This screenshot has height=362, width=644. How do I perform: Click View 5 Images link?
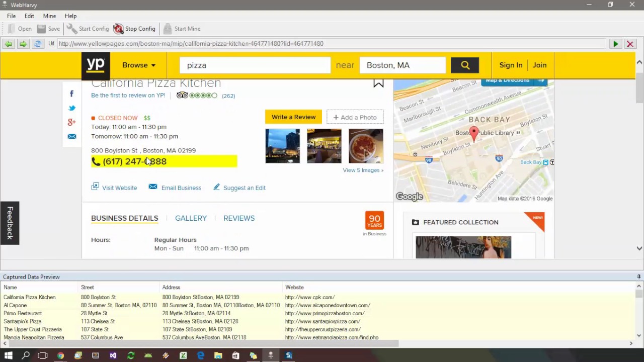click(363, 170)
